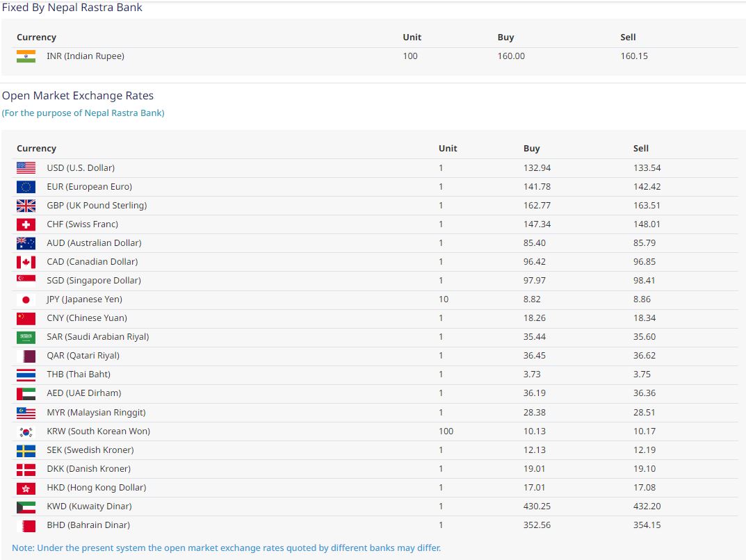Click the Japanese flag beside JPY
746x560 pixels.
tap(26, 299)
